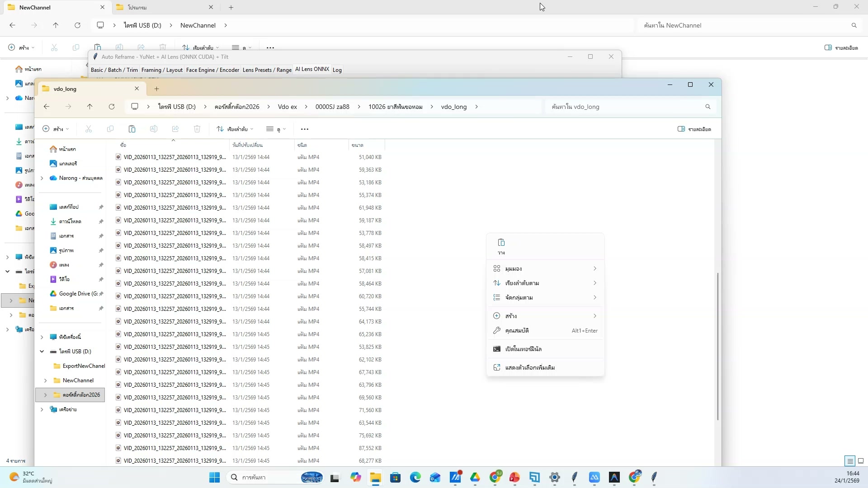Screen dimensions: 868x488
Task: Select เปิดในเทอร์มินัล from the context menu
Action: click(523, 348)
